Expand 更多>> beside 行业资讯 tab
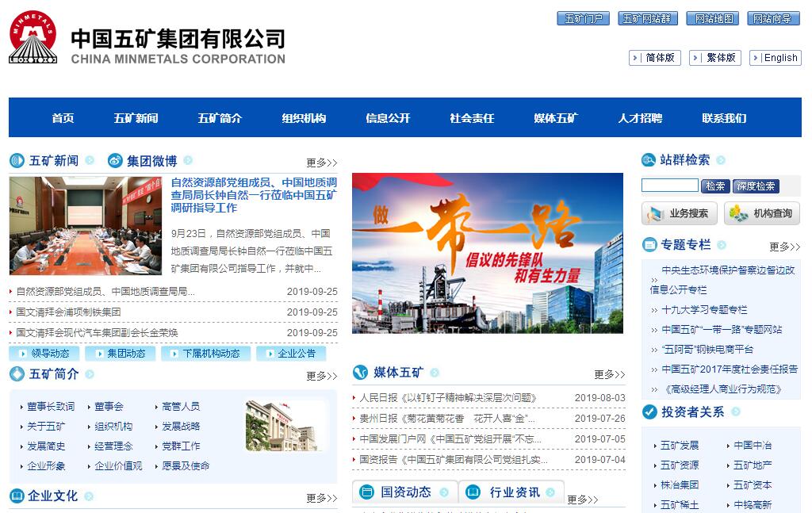Screen dimensions: 812x513 [583, 500]
